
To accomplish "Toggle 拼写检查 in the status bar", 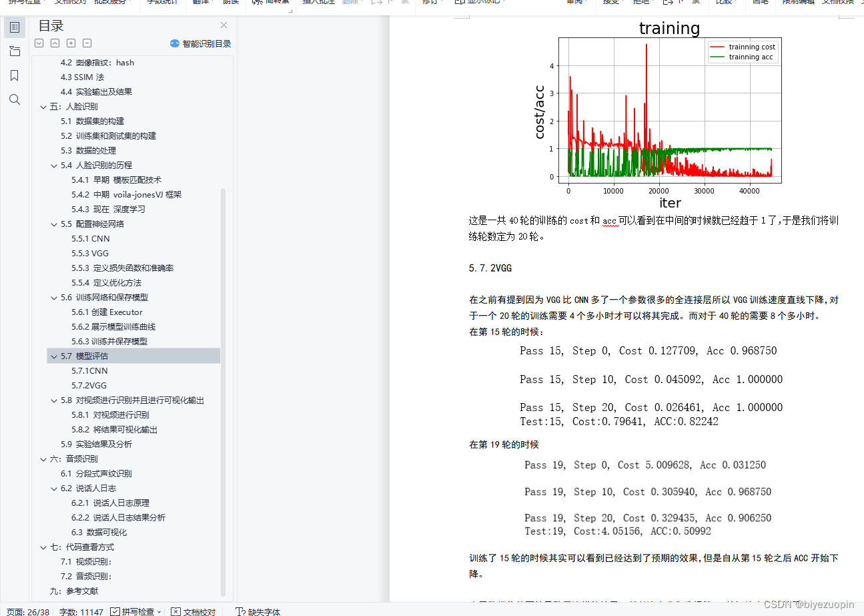I will pos(132,611).
